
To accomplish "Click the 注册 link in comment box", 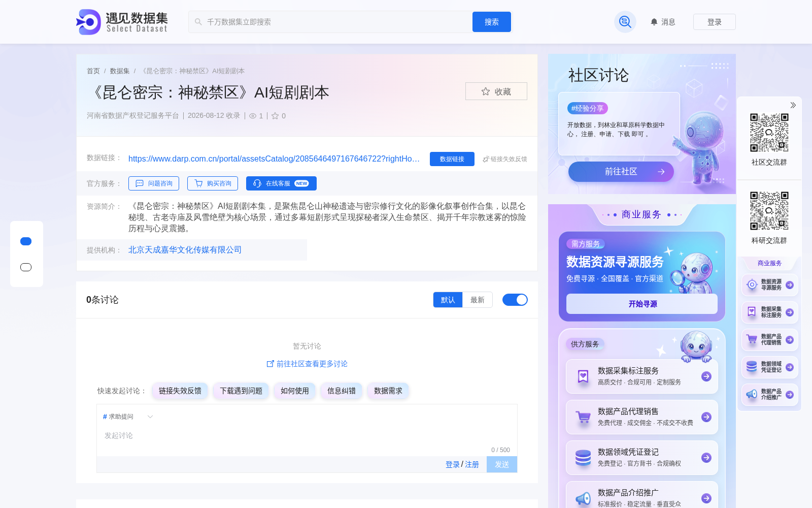I will 472,464.
